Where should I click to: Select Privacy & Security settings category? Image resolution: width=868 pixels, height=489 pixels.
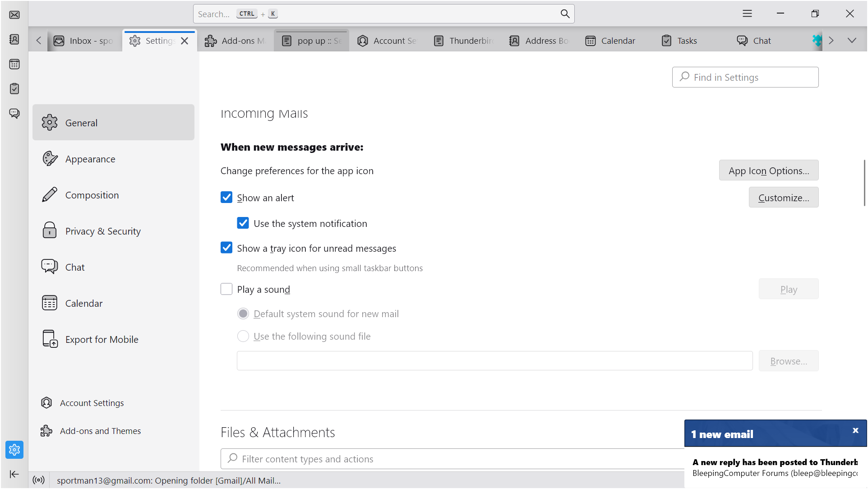click(x=103, y=231)
